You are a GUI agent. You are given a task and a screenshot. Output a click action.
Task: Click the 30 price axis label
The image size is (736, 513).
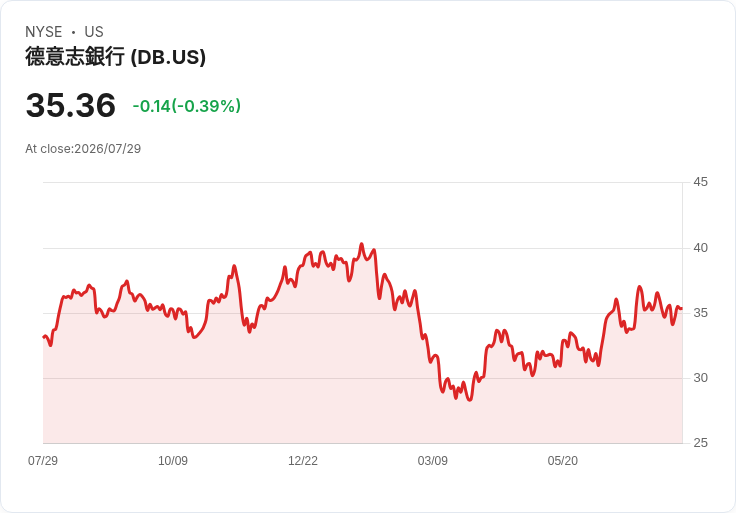tap(700, 377)
